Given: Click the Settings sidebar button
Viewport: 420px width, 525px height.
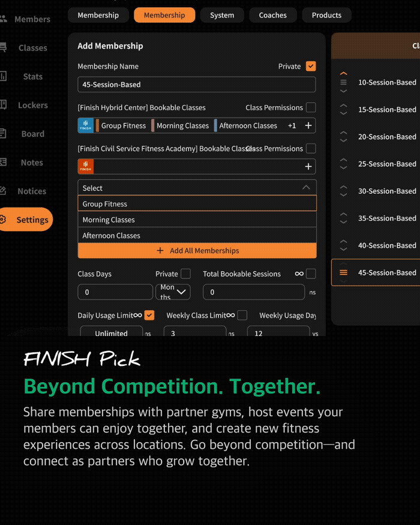Looking at the screenshot, I should coord(26,220).
